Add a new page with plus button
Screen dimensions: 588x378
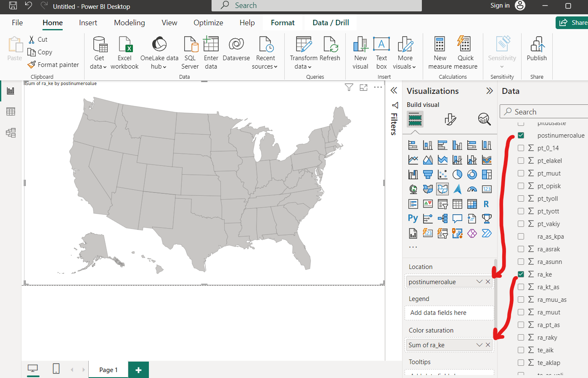tap(138, 370)
